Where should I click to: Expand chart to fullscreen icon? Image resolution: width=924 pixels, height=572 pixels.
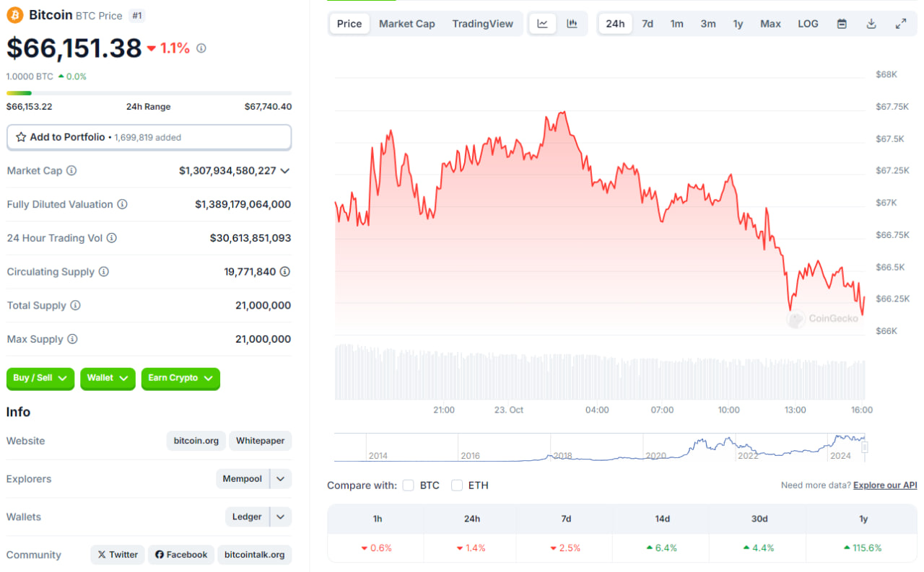(901, 24)
